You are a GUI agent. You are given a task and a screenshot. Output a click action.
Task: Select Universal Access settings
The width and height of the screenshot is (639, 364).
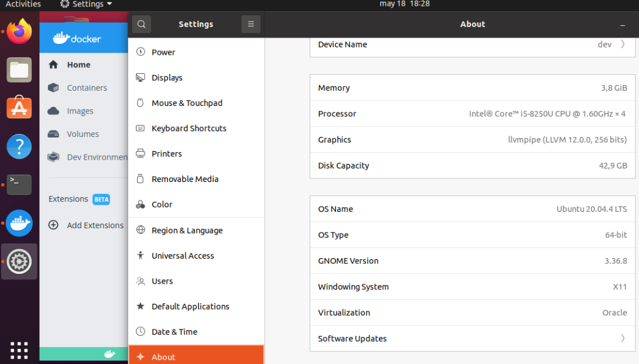point(196,255)
